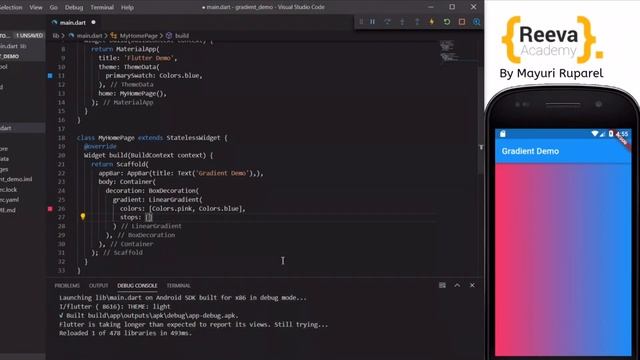Open the .lock file in explorer
This screenshot has height=360, width=640.
click(x=9, y=189)
